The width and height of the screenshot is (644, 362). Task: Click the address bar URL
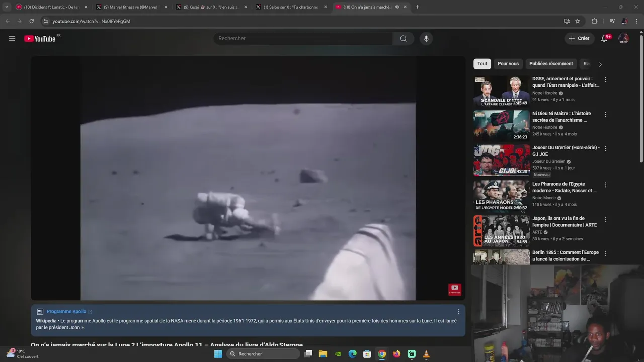[x=91, y=21]
